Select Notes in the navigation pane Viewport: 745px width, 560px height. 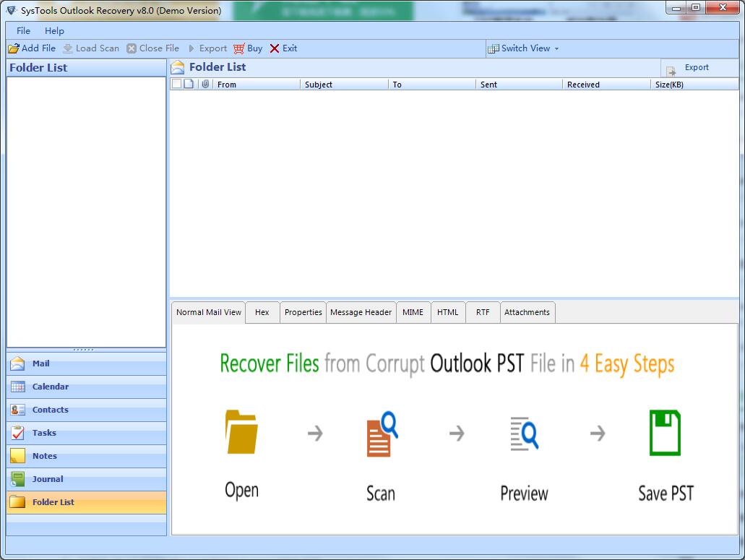pyautogui.click(x=87, y=457)
